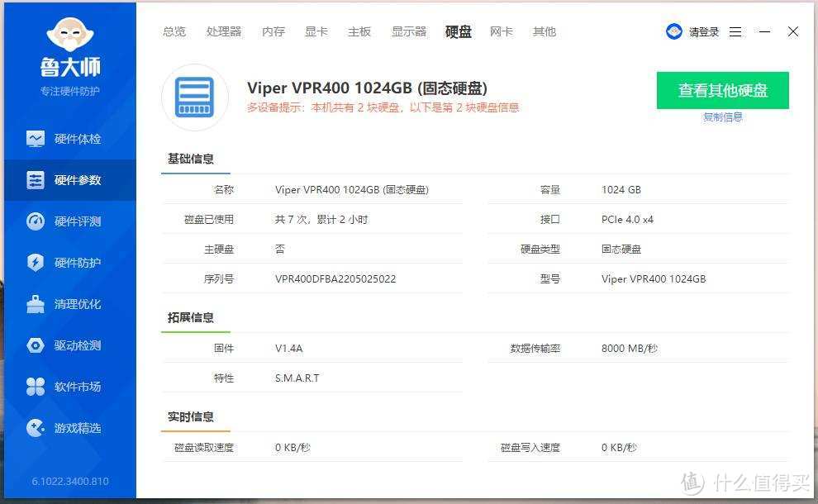Select the 硬件参数 sidebar item
This screenshot has width=818, height=504.
[70, 180]
